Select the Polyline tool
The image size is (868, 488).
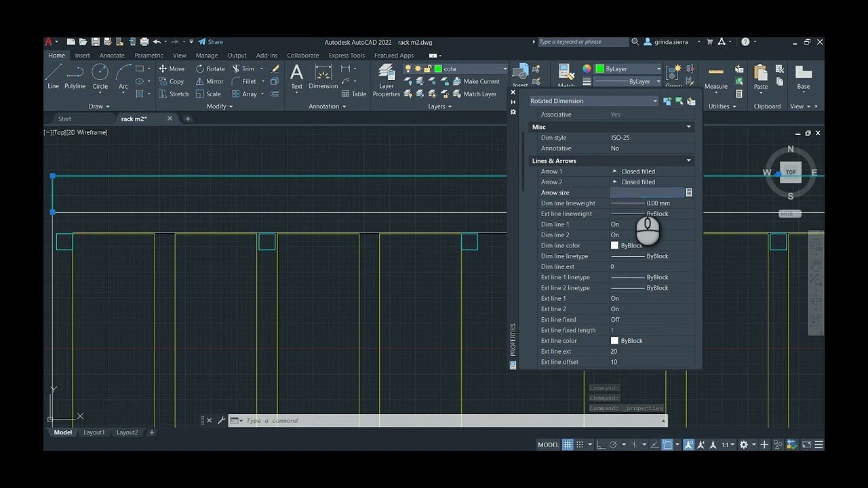click(75, 76)
